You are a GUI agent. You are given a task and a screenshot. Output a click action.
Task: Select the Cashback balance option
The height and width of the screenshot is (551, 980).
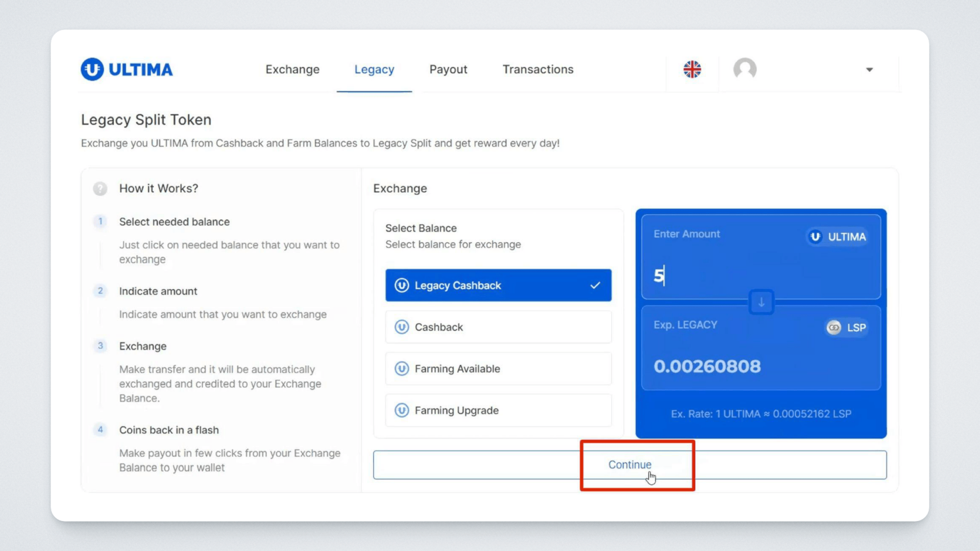[x=498, y=327]
